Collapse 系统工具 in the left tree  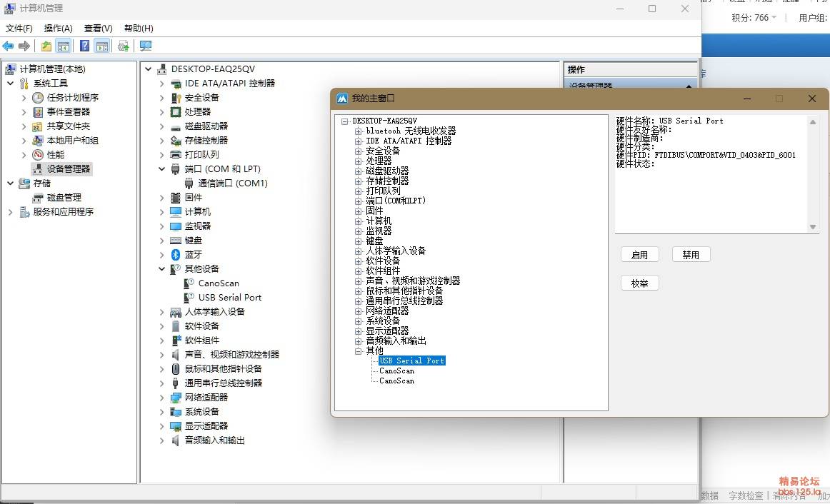click(x=10, y=83)
